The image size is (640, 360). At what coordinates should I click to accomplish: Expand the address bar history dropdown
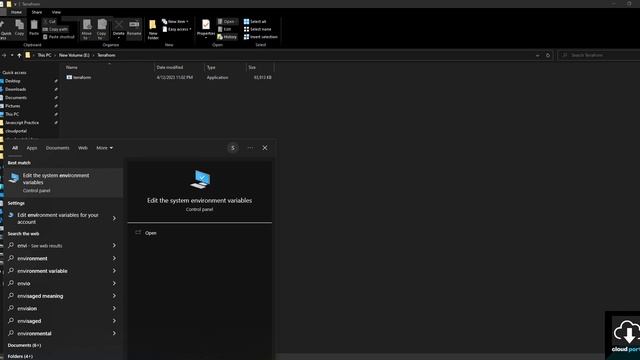click(538, 55)
